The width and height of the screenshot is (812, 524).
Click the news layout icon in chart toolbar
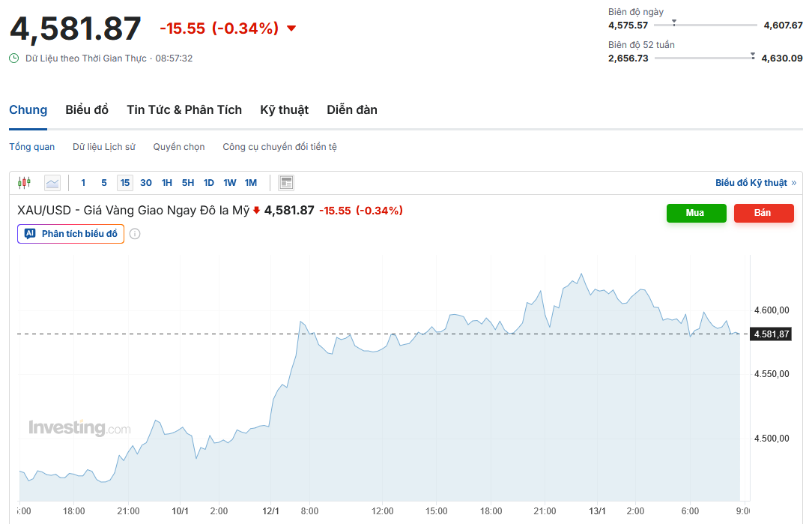[x=285, y=182]
